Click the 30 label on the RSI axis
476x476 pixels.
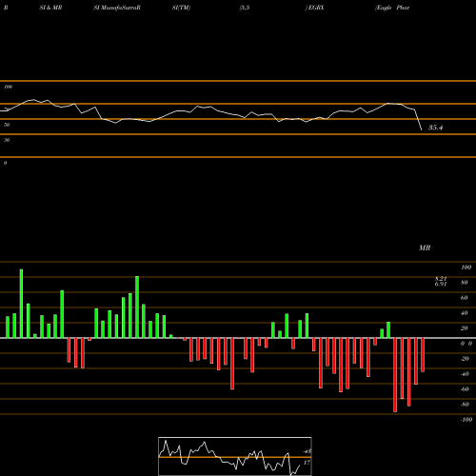point(7,140)
